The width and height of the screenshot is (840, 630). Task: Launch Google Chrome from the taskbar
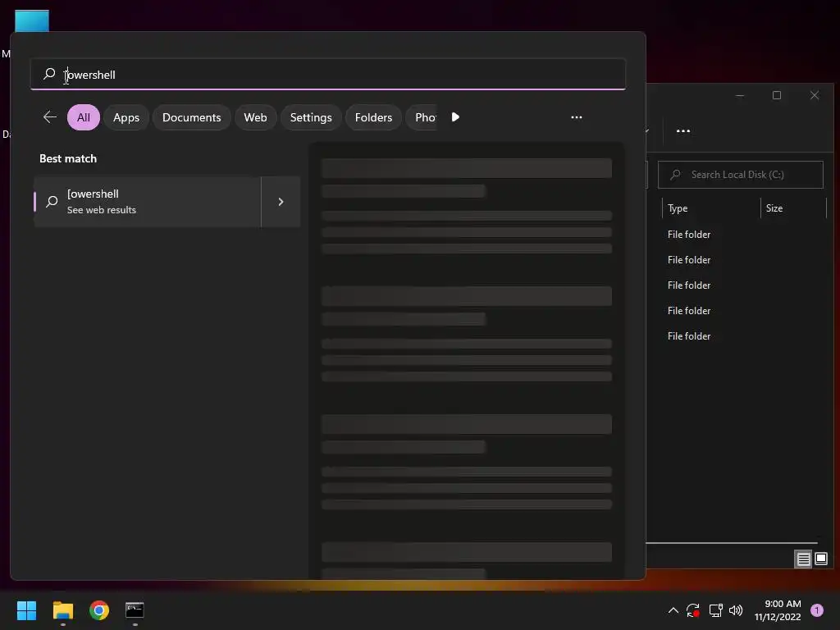pos(99,610)
